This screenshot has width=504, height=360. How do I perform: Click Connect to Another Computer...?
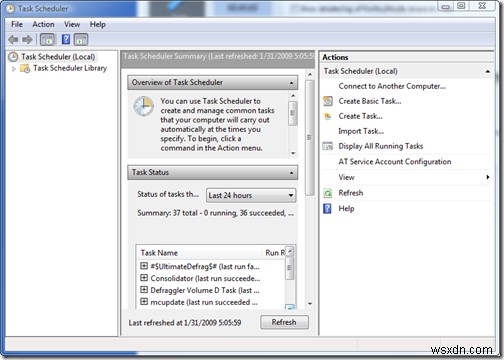[x=392, y=86]
